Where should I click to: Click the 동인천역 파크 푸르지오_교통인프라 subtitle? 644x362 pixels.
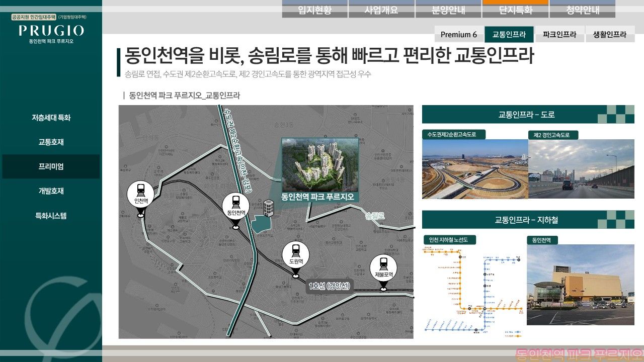pos(184,95)
